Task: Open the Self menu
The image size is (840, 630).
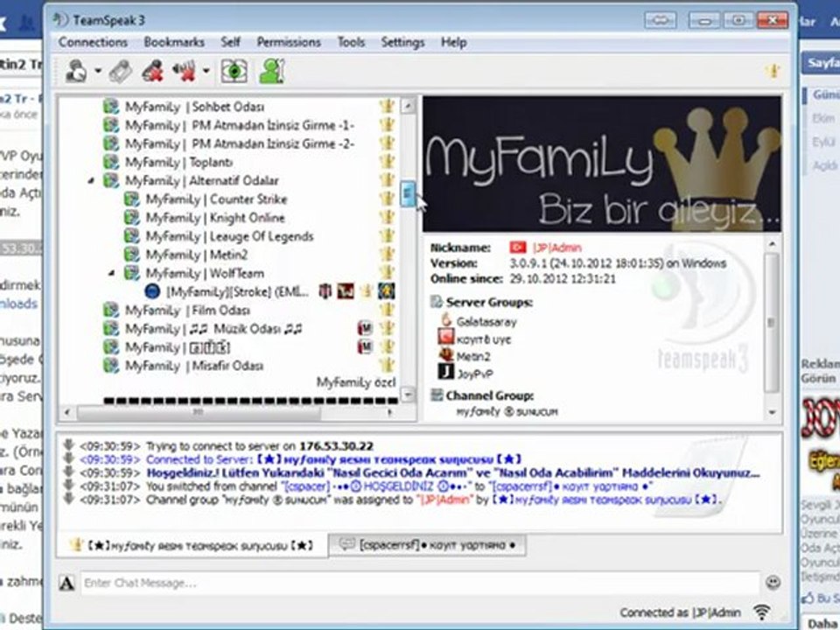Action: [x=230, y=42]
